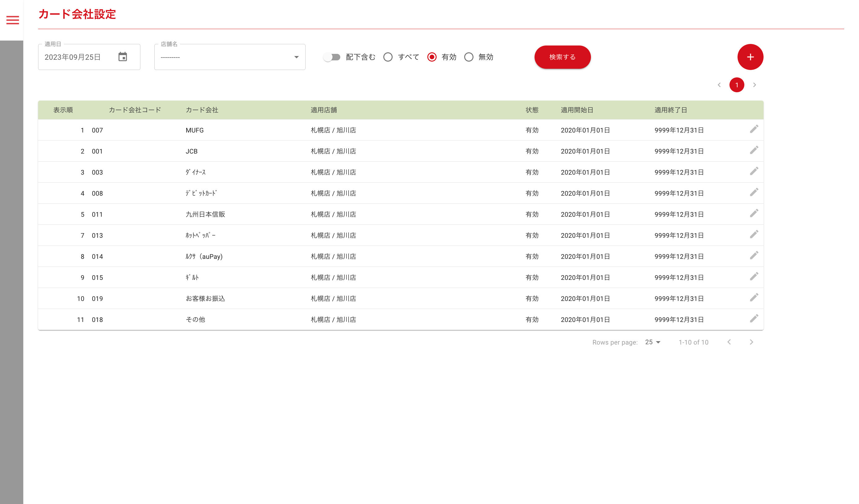Open the Rows per page dropdown
The height and width of the screenshot is (504, 859).
pos(652,342)
